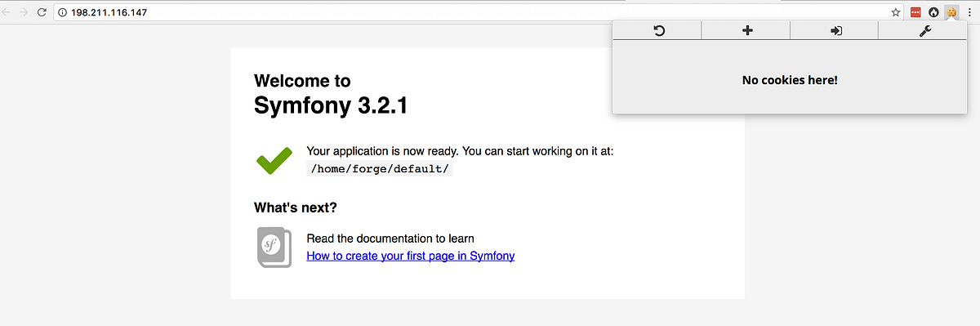Click the browser forward arrow
Viewport: 980px width, 326px height.
(23, 12)
